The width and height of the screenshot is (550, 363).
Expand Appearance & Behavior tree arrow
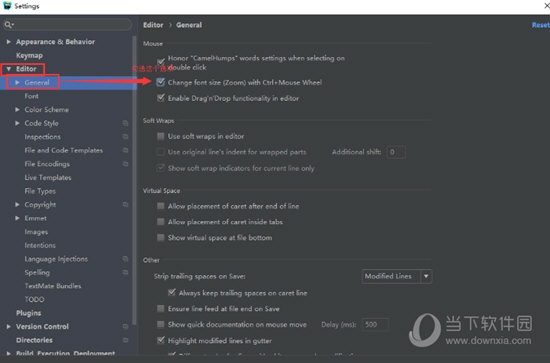point(8,42)
